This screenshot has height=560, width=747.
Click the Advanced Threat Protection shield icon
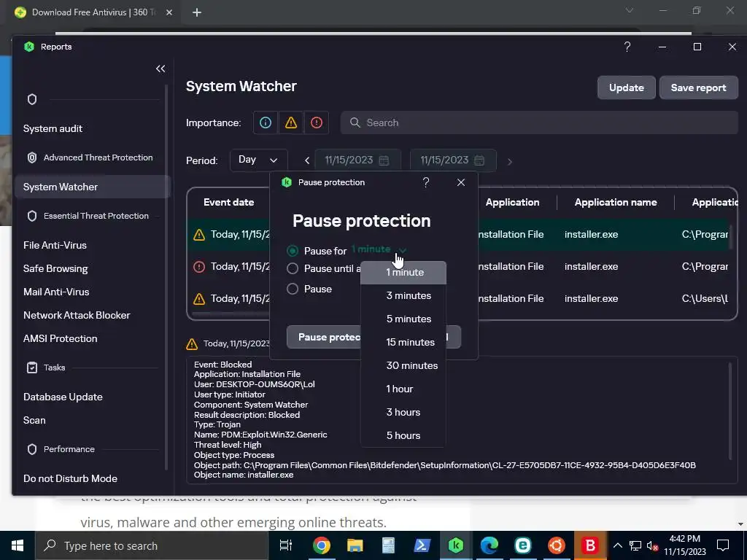(x=32, y=157)
